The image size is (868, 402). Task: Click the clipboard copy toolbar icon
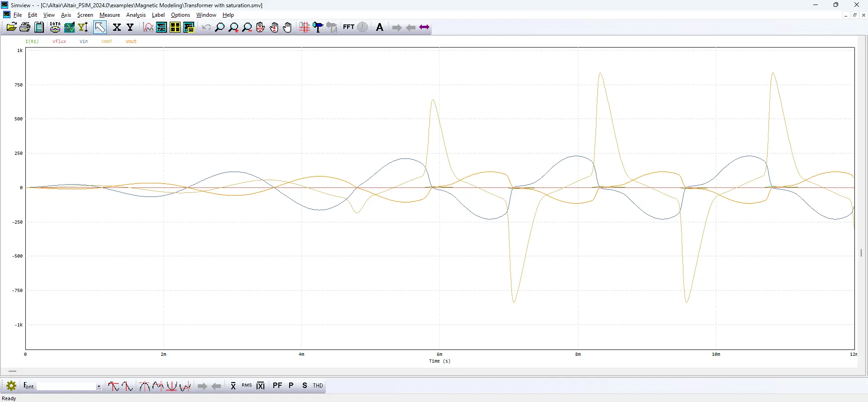pos(39,27)
